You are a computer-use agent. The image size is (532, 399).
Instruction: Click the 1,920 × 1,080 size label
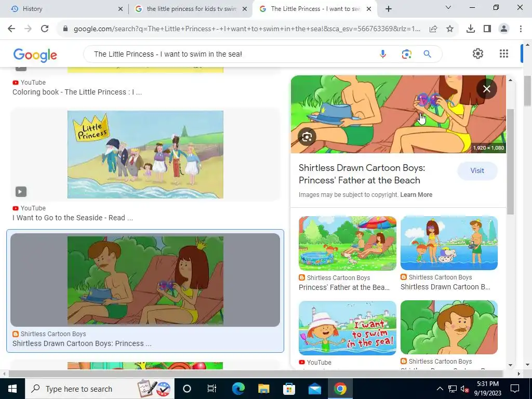488,148
